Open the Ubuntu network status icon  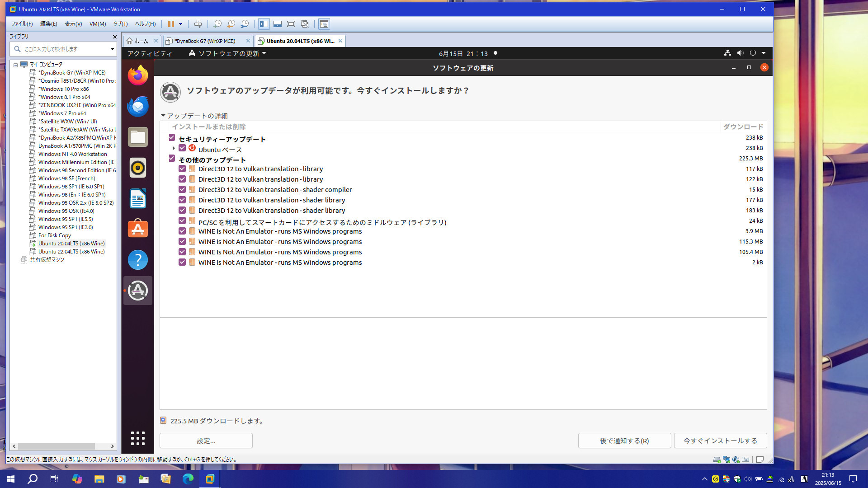pyautogui.click(x=727, y=53)
